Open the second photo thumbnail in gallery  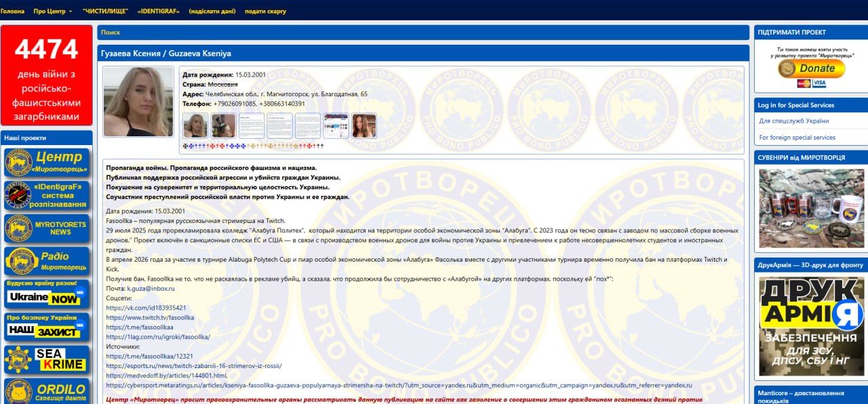pyautogui.click(x=224, y=126)
